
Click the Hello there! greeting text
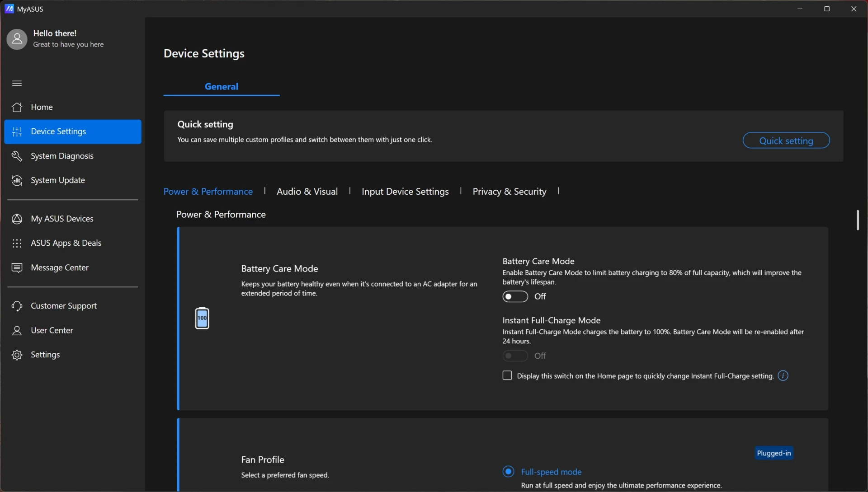tap(55, 33)
